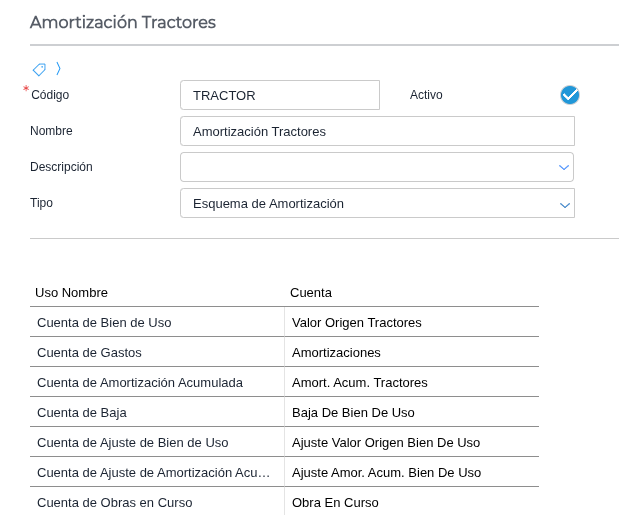Click the blue tag icon
The width and height of the screenshot is (619, 515).
(39, 69)
